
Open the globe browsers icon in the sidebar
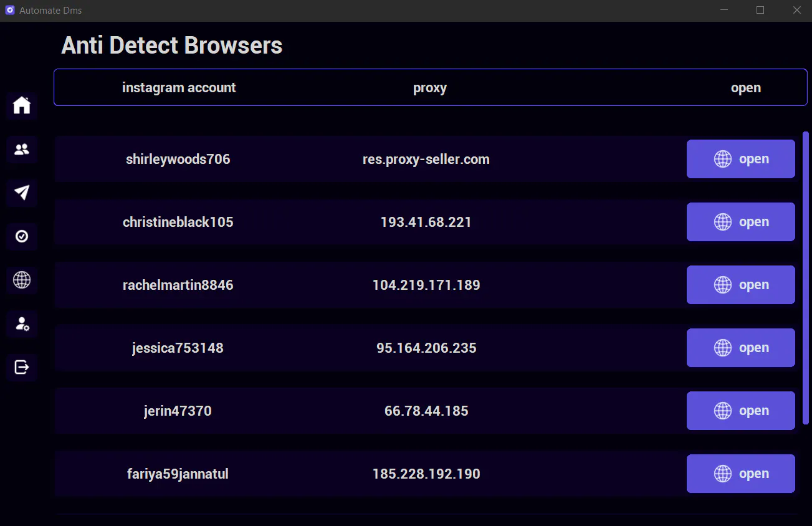point(22,280)
